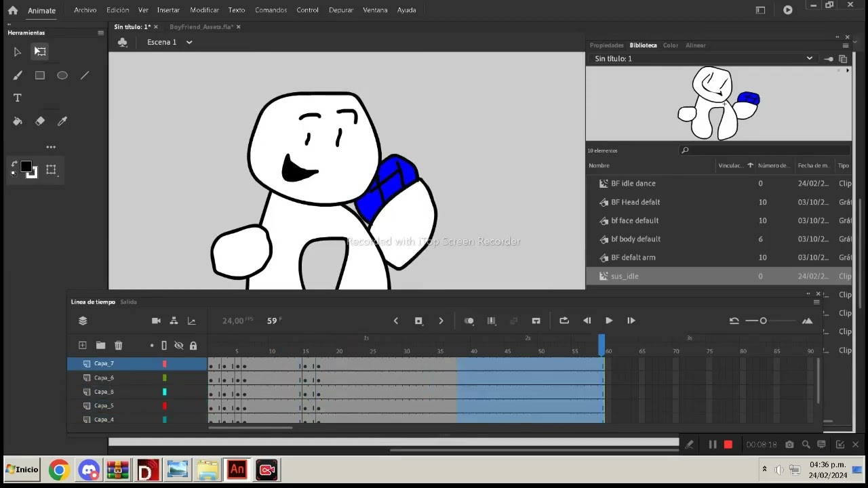Image resolution: width=868 pixels, height=488 pixels.
Task: Toggle edit multiple frames
Action: click(492, 321)
